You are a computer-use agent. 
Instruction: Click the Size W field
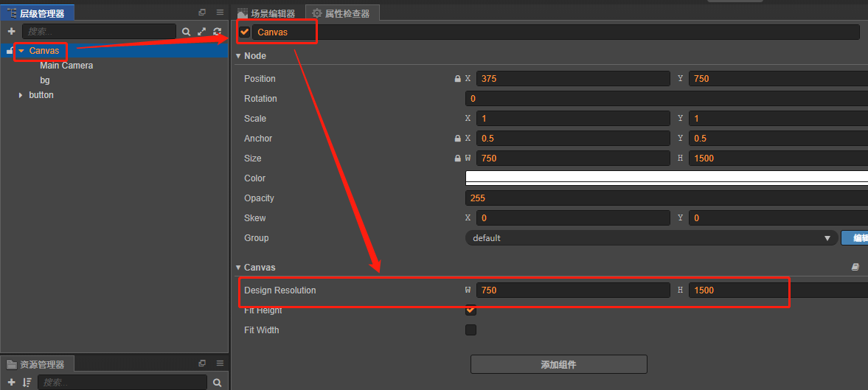click(x=573, y=159)
